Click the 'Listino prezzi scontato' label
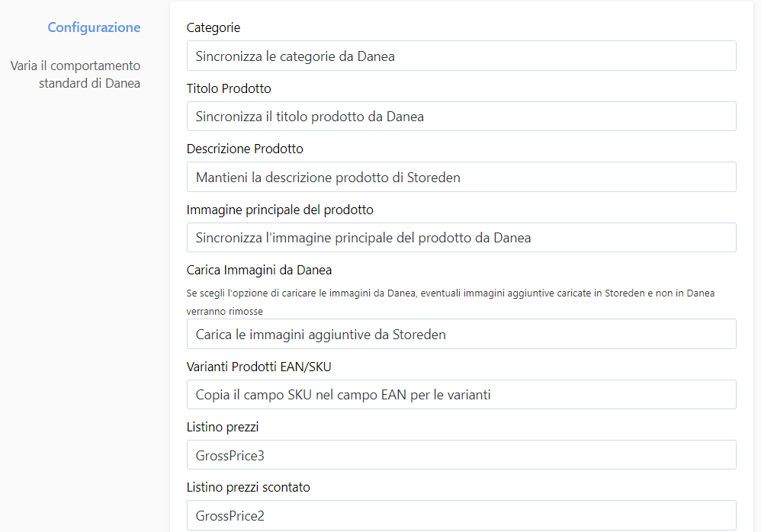 (249, 487)
